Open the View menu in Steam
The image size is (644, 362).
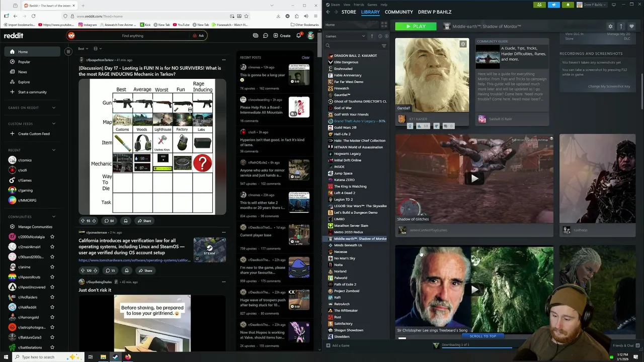[347, 5]
